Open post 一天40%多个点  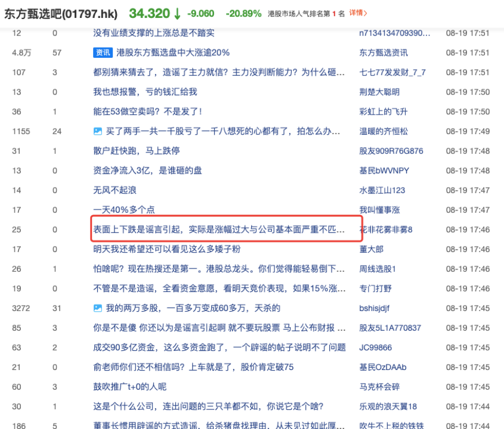(123, 210)
